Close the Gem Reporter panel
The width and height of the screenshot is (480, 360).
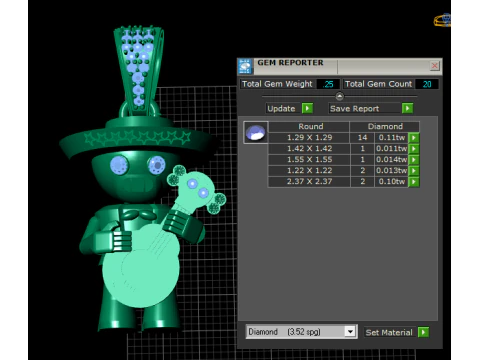point(434,66)
